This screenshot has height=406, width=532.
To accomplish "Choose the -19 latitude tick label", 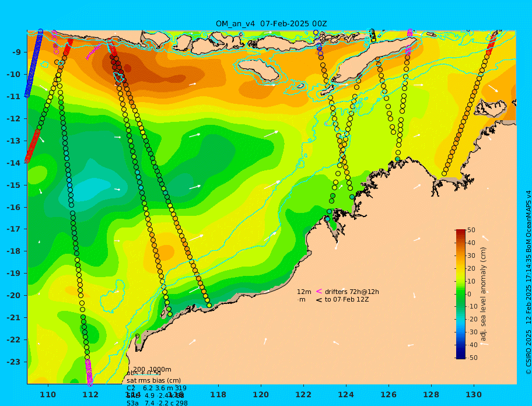I will pos(13,274).
